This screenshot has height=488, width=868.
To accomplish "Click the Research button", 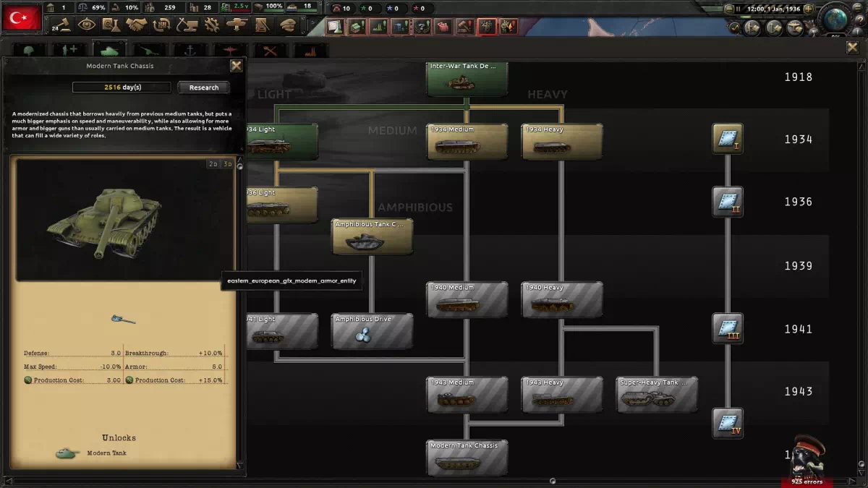I will point(204,87).
